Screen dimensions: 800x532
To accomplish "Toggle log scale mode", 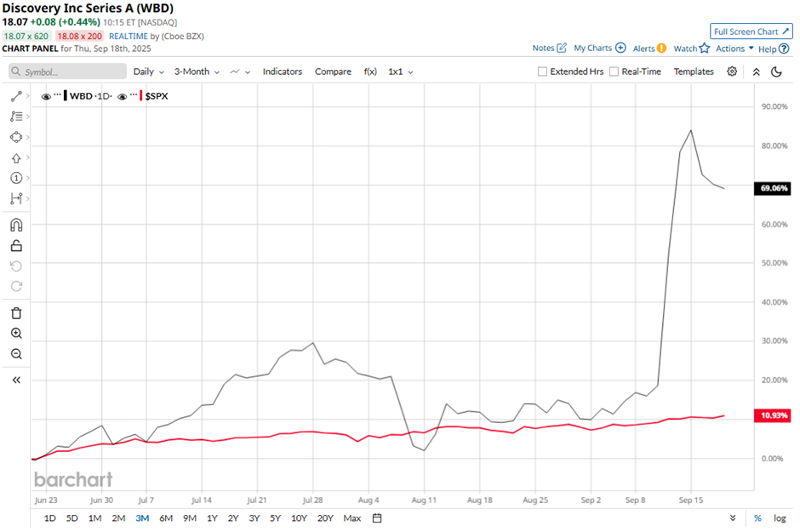I will [780, 518].
